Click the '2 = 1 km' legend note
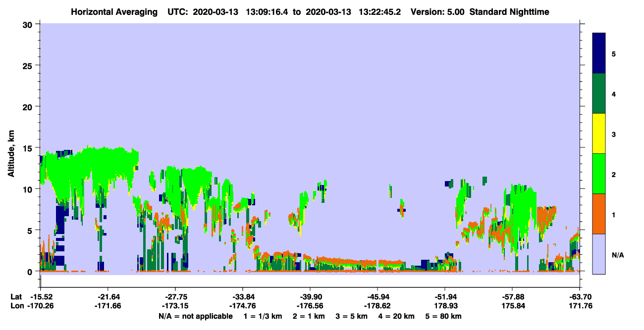 coord(308,316)
